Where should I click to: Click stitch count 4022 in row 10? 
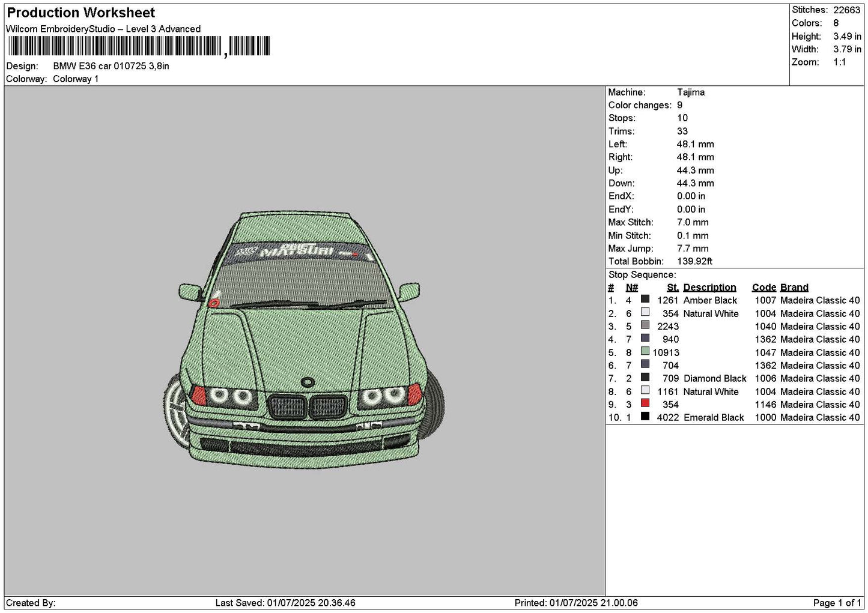(668, 418)
